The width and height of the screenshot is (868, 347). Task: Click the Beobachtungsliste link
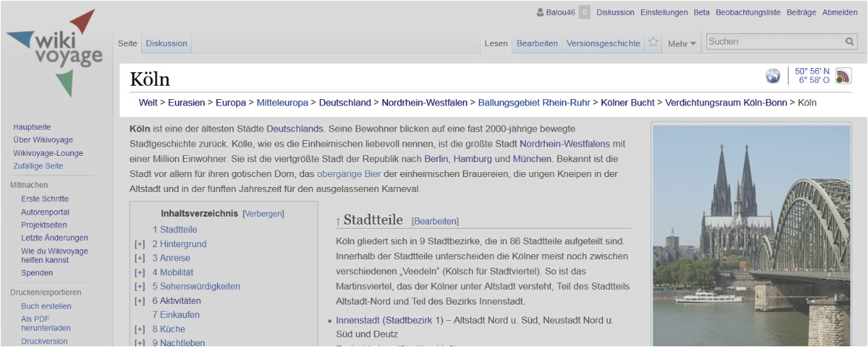point(747,12)
